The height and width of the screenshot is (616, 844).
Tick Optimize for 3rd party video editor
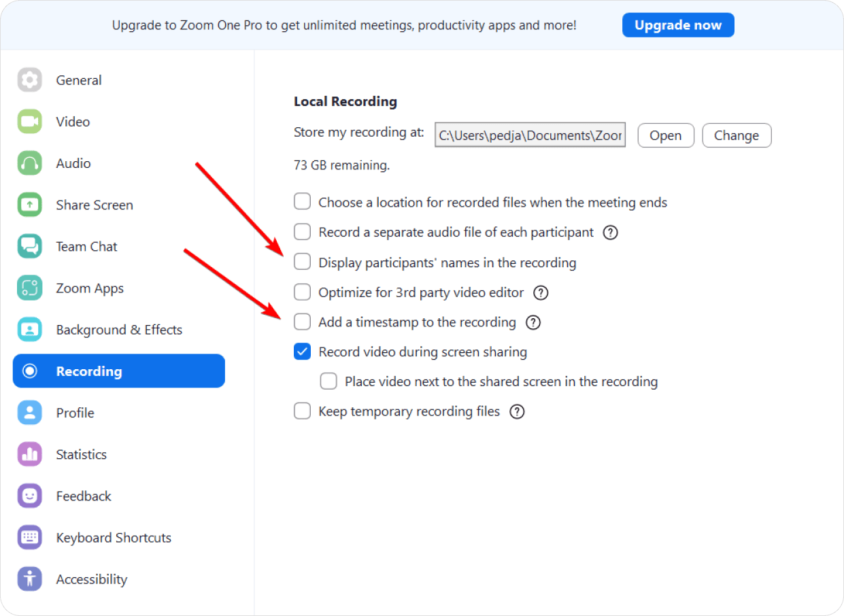302,292
